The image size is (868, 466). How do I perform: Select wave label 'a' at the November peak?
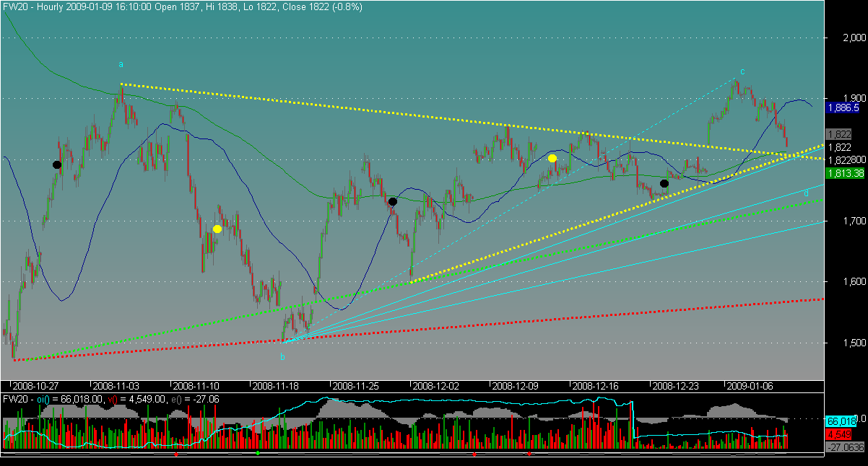(x=121, y=64)
